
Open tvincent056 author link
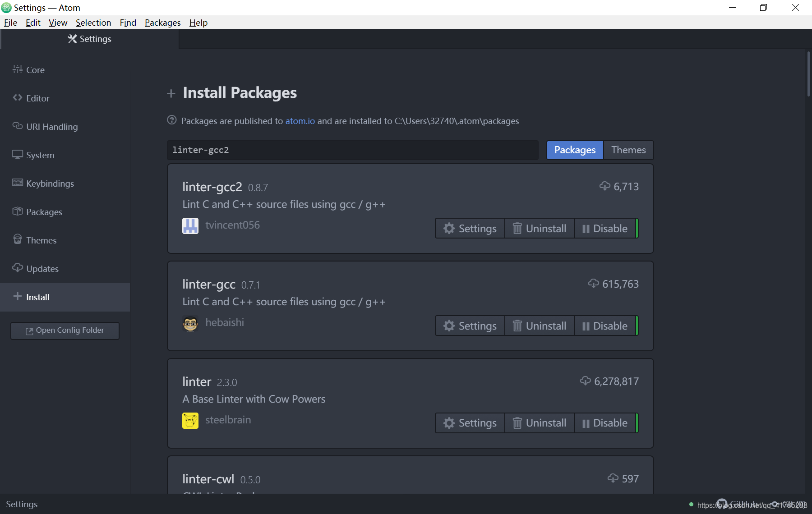click(232, 225)
